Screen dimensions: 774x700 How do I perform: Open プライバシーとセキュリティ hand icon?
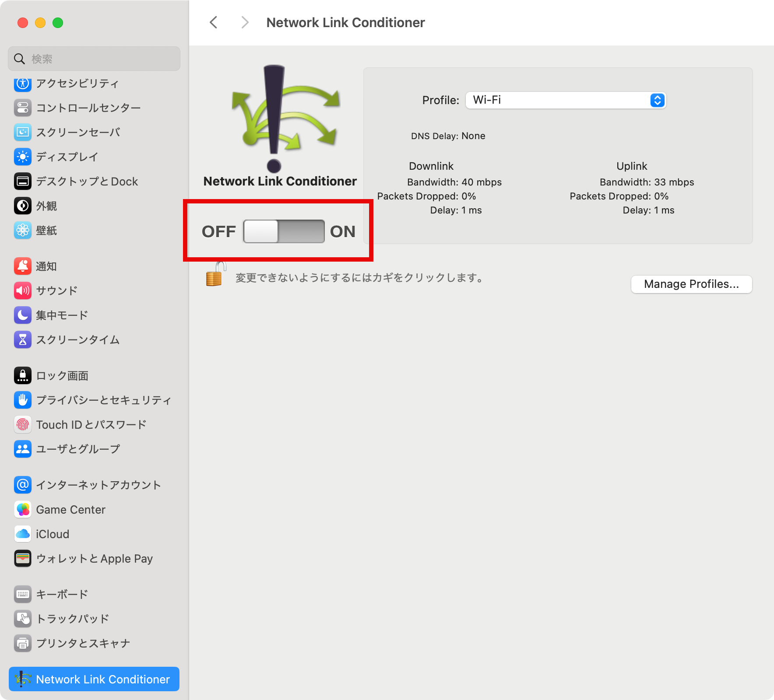pos(23,400)
